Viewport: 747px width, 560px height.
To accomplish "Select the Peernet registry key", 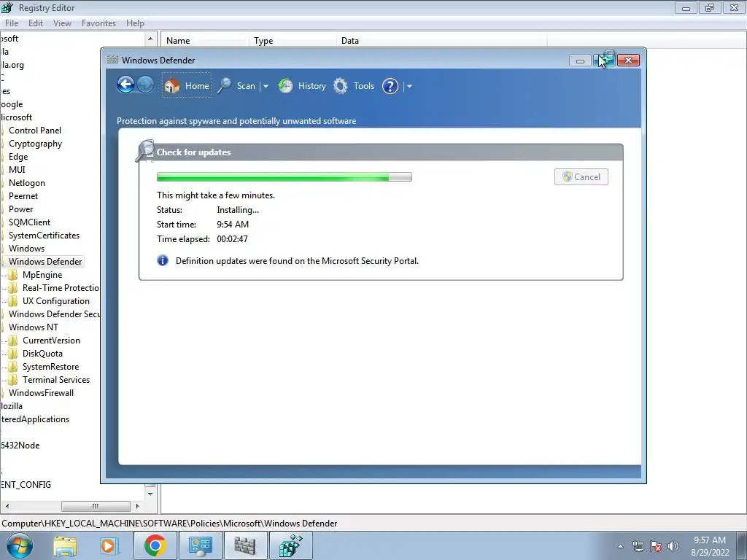I will pyautogui.click(x=23, y=195).
